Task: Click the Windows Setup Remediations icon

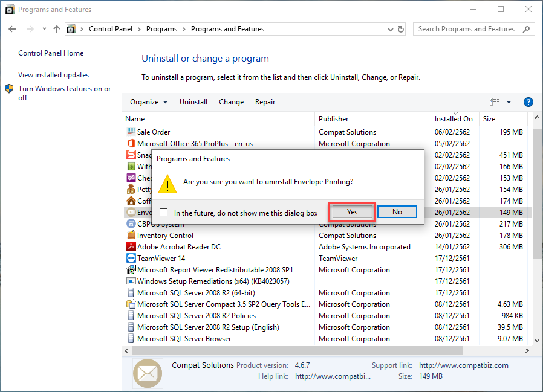Action: (131, 281)
